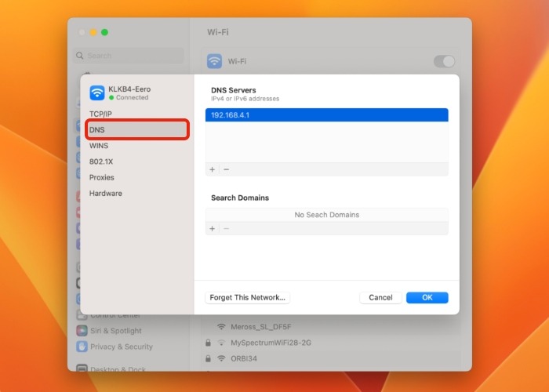Add a search domain with plus button
The image size is (549, 392).
(x=213, y=229)
